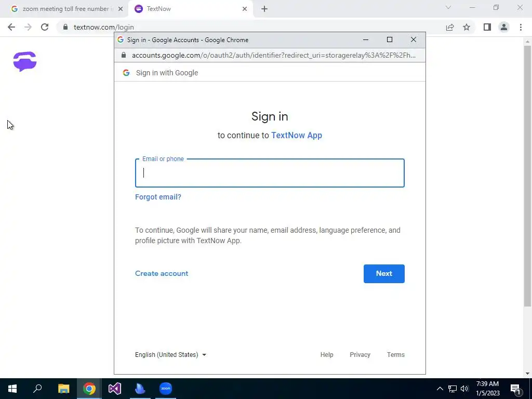Toggle the Chrome side panel icon
532x399 pixels.
click(487, 27)
